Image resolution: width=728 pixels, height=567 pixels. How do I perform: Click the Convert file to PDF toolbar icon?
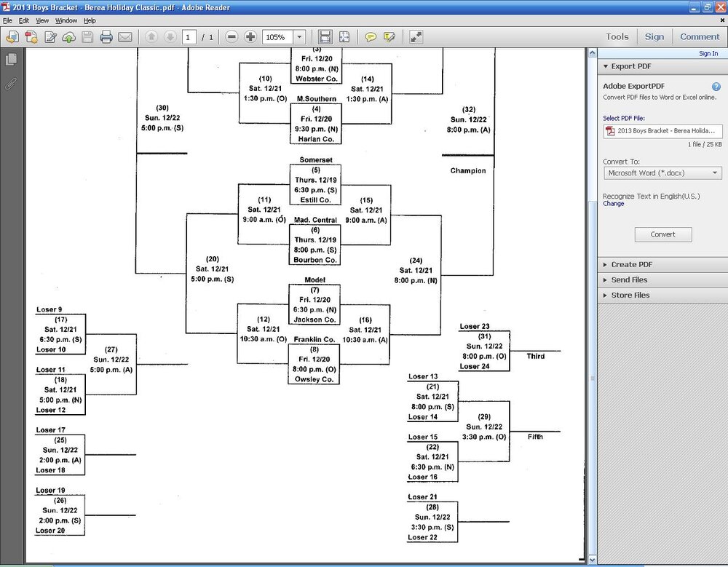[x=31, y=37]
